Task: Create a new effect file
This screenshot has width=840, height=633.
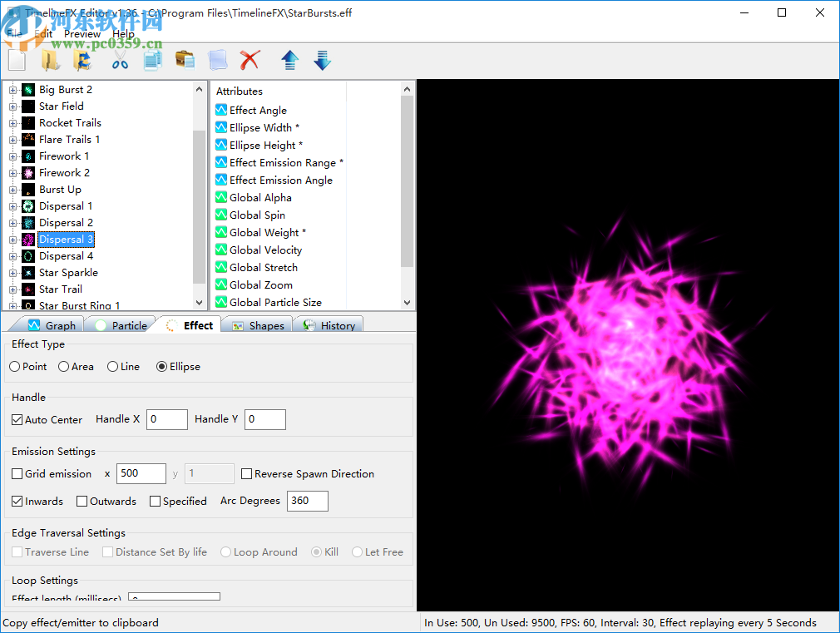Action: tap(17, 60)
